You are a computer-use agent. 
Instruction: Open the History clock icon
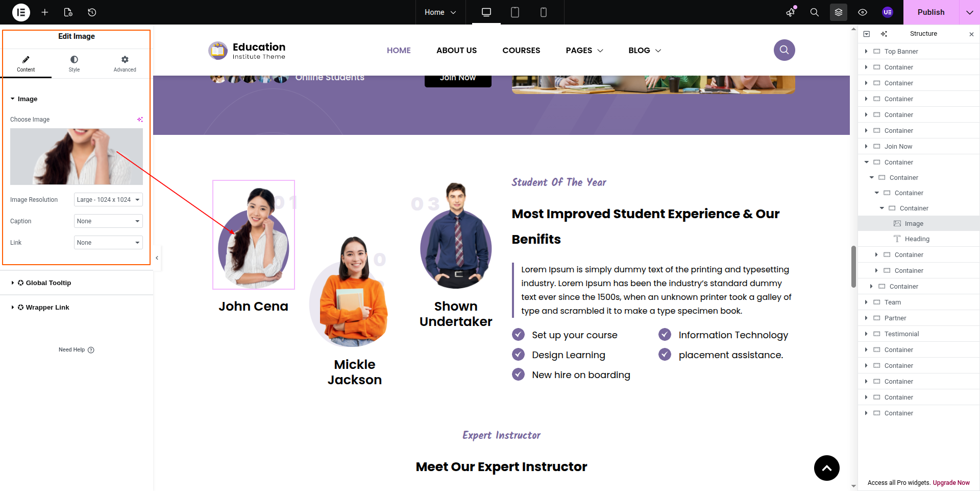coord(92,12)
